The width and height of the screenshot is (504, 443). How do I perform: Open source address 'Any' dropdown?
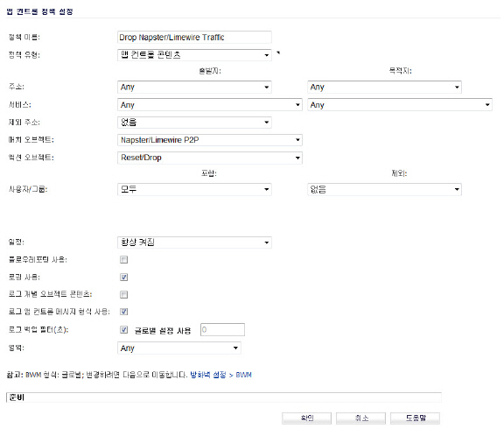(194, 88)
